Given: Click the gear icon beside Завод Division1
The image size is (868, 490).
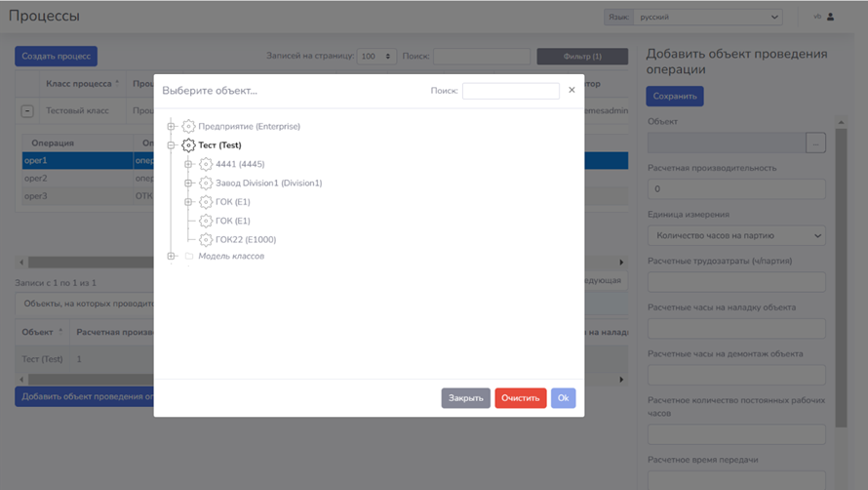Looking at the screenshot, I should coord(206,183).
